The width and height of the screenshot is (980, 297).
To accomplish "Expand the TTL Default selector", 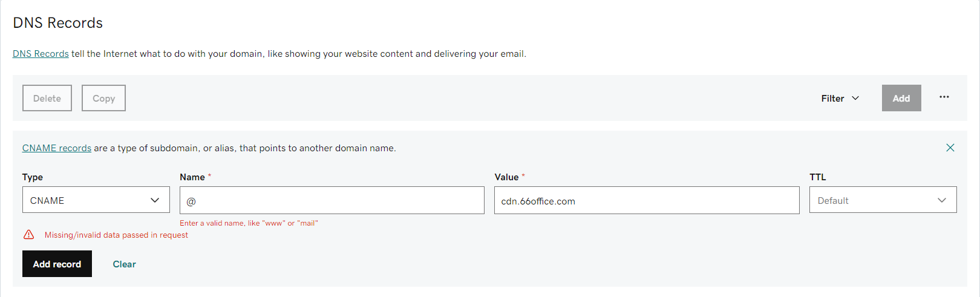I will pos(883,200).
